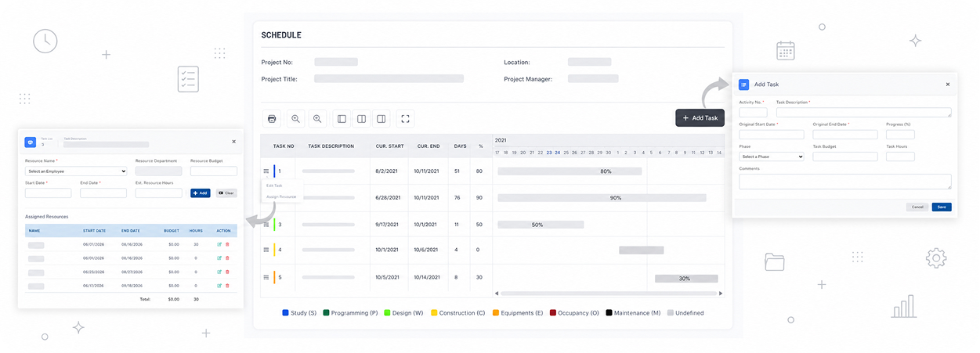Click the Activity No. input field
This screenshot has width=980, height=353.
pos(753,113)
